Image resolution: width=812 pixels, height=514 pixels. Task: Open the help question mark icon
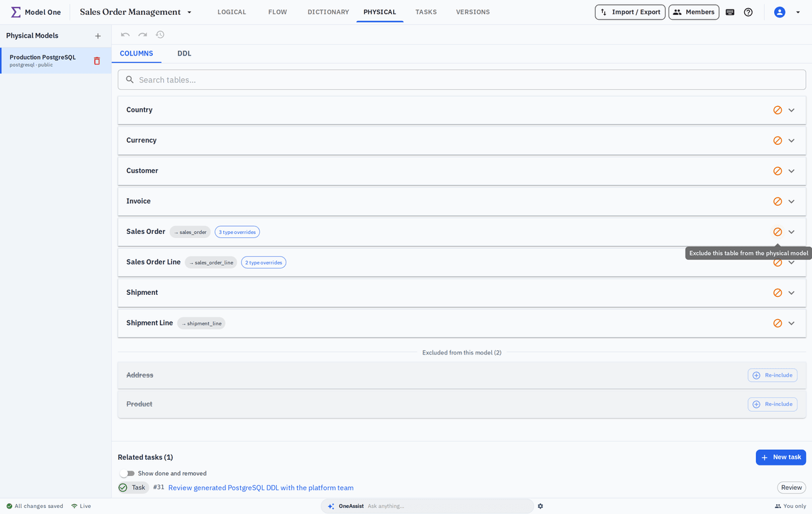point(748,12)
